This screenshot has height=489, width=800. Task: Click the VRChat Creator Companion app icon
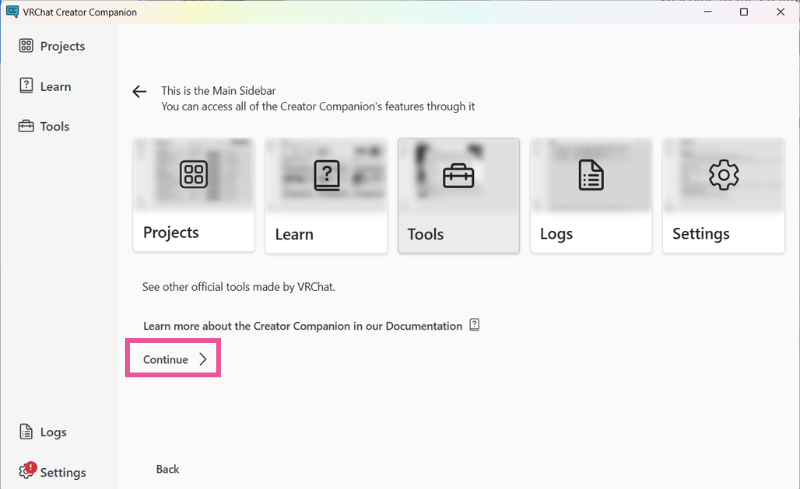tap(12, 11)
